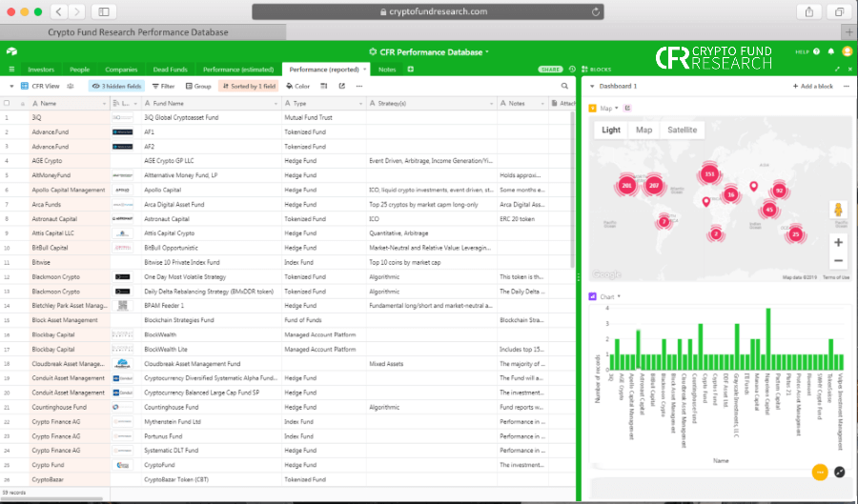Open Sorted by 1 field button
This screenshot has height=504, width=858.
[x=249, y=86]
